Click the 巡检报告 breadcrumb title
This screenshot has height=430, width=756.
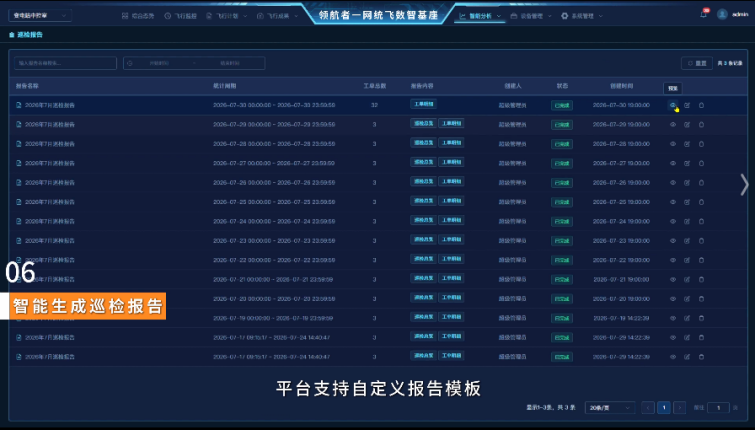point(30,35)
